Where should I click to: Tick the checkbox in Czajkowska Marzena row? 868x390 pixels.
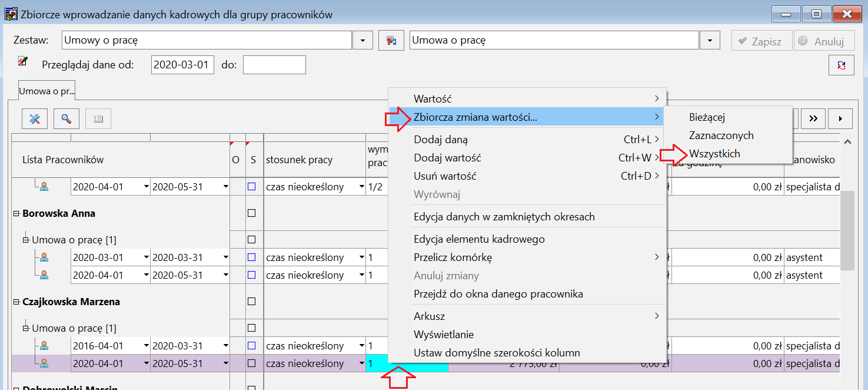pyautogui.click(x=252, y=302)
